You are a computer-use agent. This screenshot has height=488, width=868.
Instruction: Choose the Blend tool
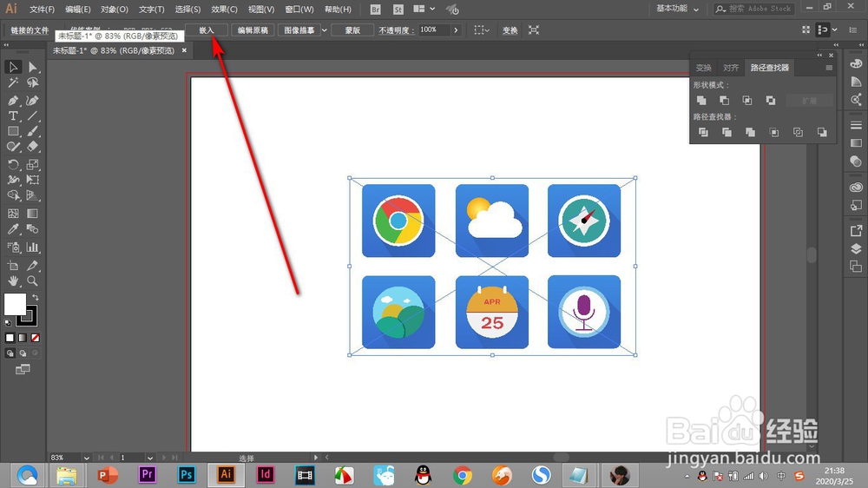pyautogui.click(x=33, y=228)
